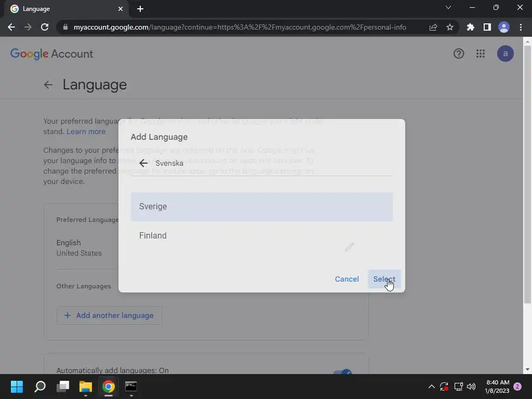Open clock and date panel
This screenshot has height=399, width=532.
(x=497, y=387)
